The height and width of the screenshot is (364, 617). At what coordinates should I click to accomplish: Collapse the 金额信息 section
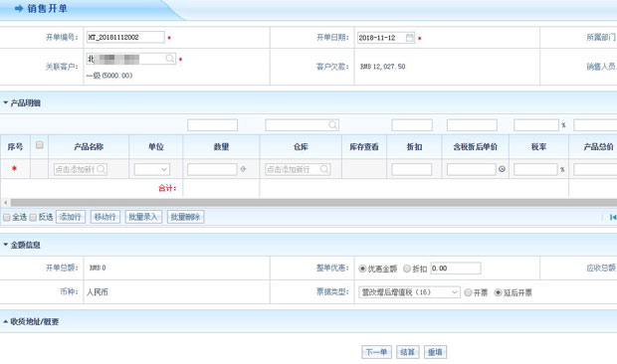(6, 245)
